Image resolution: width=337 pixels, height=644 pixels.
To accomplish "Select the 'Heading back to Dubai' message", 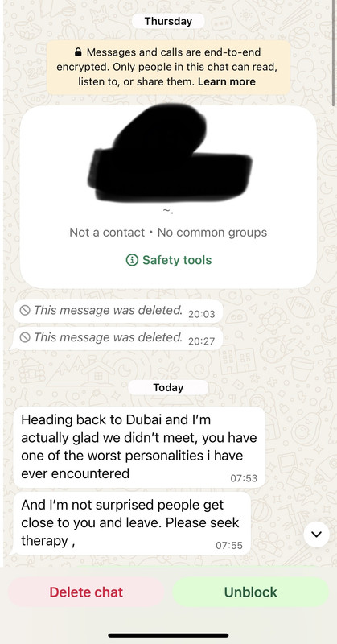I will (139, 447).
